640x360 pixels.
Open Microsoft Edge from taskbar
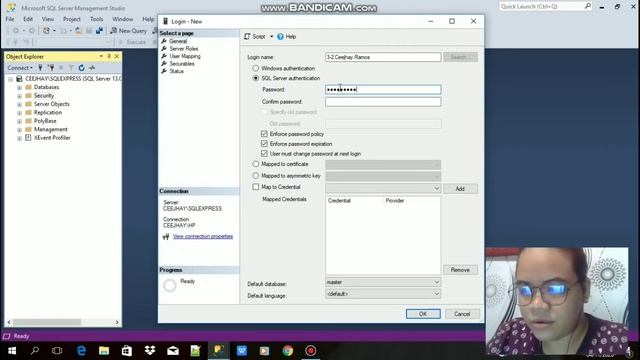pos(81,351)
